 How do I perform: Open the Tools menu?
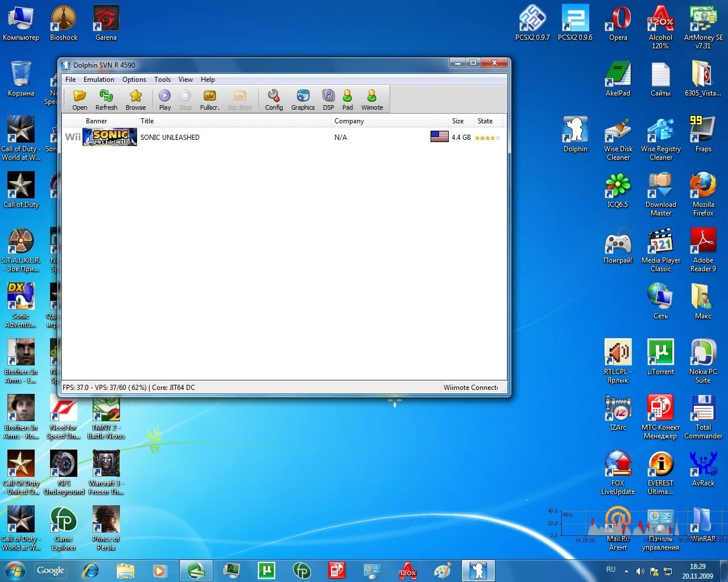coord(162,80)
